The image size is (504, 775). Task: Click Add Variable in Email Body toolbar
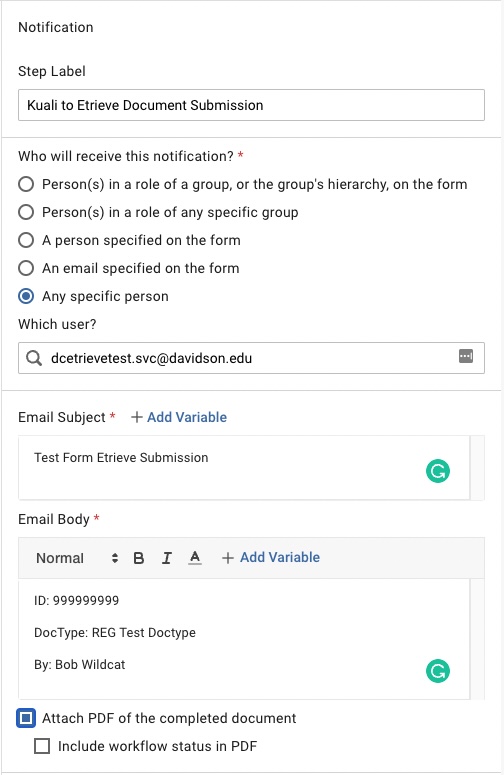pyautogui.click(x=280, y=558)
